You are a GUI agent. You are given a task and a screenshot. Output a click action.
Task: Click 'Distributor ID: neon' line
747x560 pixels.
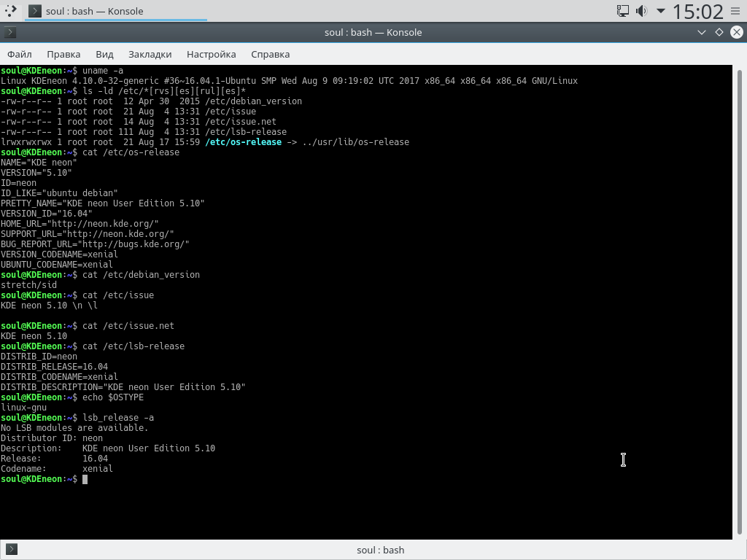(52, 438)
